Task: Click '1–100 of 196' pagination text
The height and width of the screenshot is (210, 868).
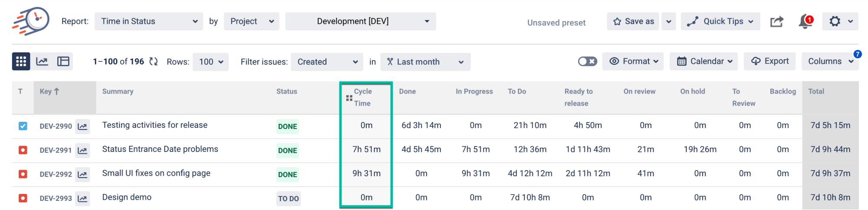Action: pyautogui.click(x=118, y=61)
